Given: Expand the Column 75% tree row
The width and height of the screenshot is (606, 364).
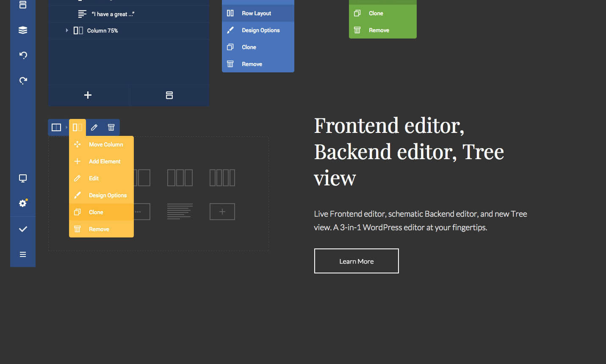Looking at the screenshot, I should pos(67,30).
